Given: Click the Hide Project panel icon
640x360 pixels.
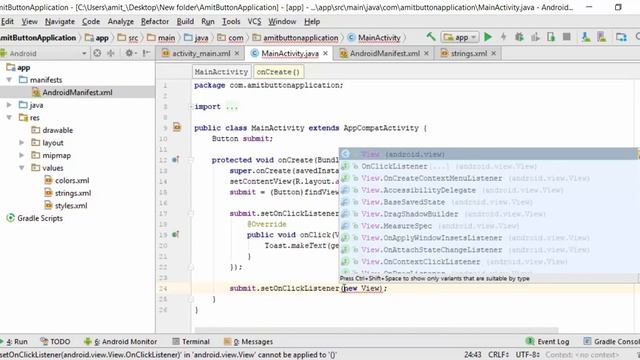Looking at the screenshot, I should coord(147,53).
